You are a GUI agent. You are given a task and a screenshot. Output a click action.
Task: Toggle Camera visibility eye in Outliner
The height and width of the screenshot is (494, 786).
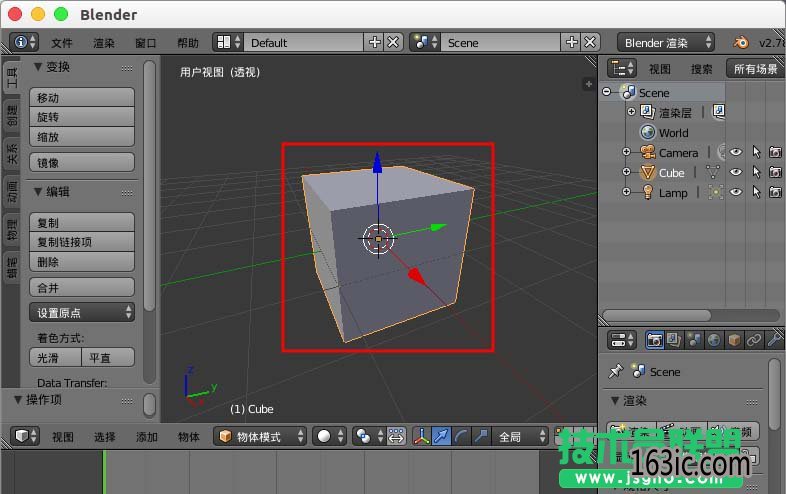pos(735,152)
